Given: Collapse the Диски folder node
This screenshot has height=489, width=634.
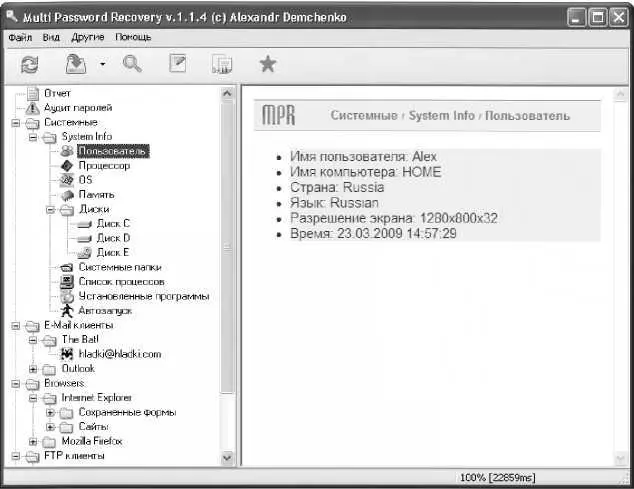Looking at the screenshot, I should click(50, 210).
